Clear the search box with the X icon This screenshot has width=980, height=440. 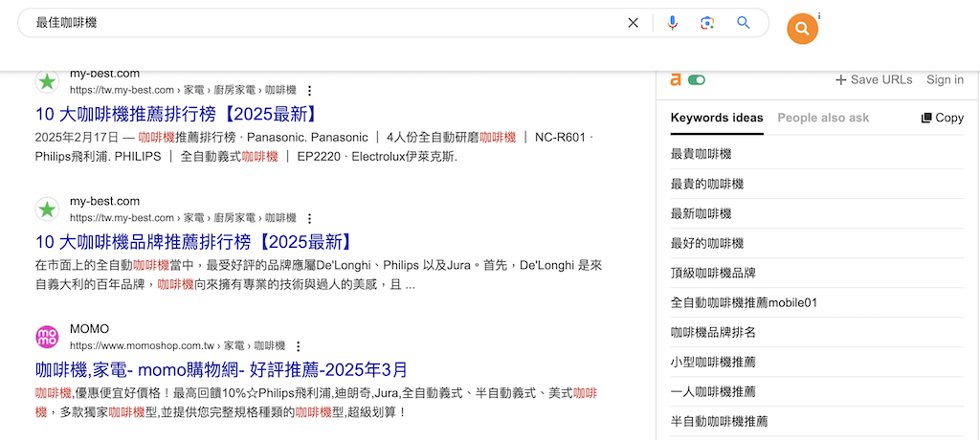pos(634,23)
